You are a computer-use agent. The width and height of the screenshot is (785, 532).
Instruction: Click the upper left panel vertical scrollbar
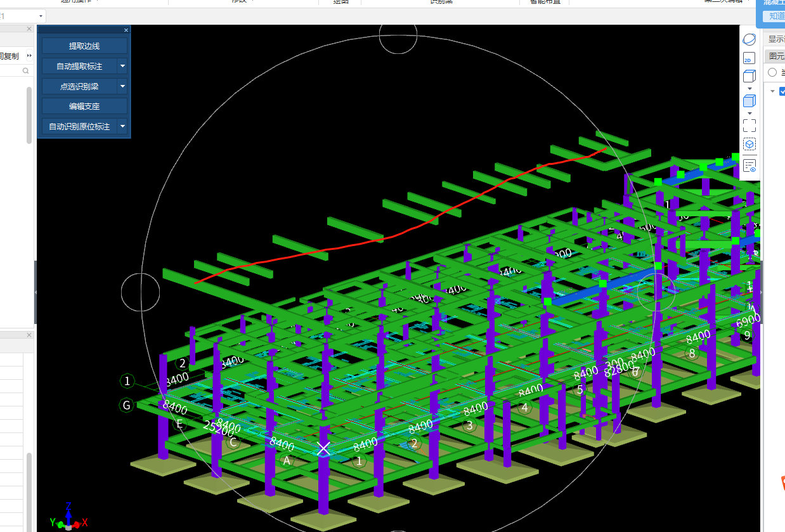[29, 114]
